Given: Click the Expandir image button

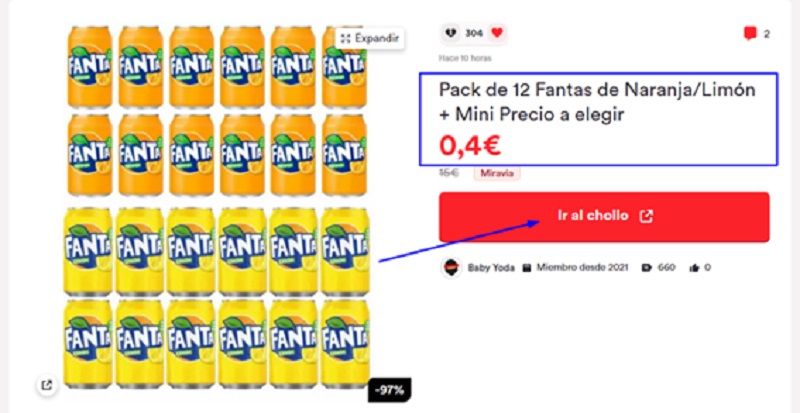Looking at the screenshot, I should click(370, 38).
